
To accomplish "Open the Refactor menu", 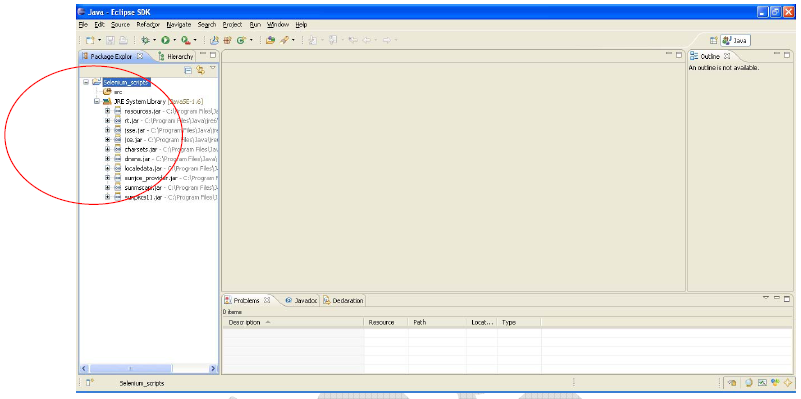I will pyautogui.click(x=148, y=25).
